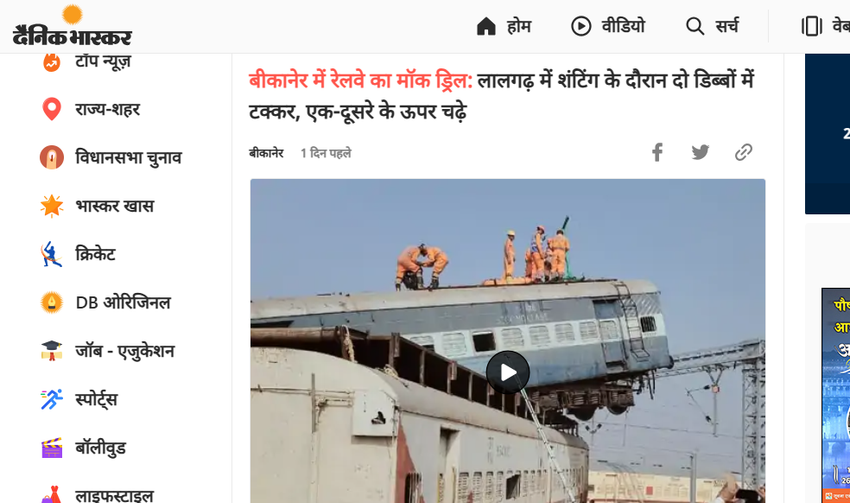Viewport: 850px width, 503px height.
Task: Open the वीडियो play circle icon
Action: [581, 26]
